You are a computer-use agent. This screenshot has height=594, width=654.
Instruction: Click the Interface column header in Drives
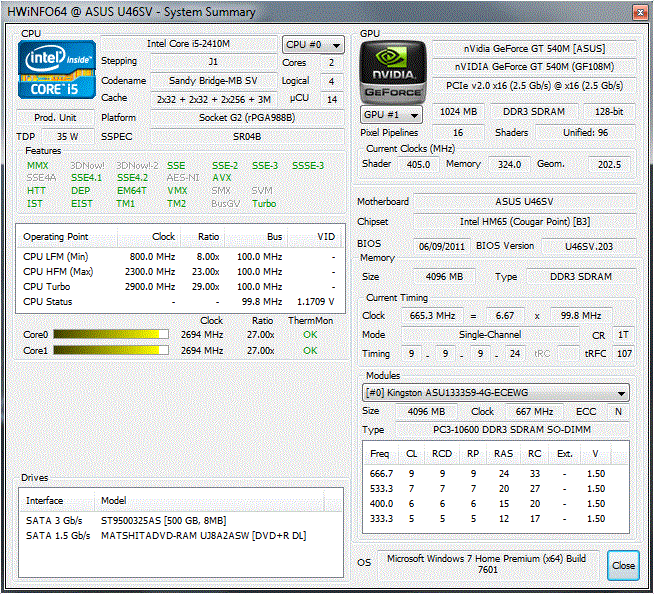[57, 500]
